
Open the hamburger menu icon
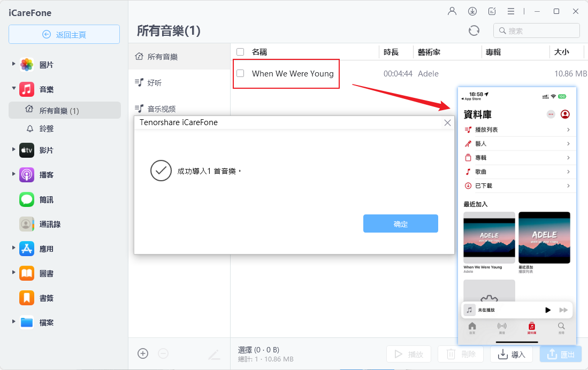(x=511, y=12)
